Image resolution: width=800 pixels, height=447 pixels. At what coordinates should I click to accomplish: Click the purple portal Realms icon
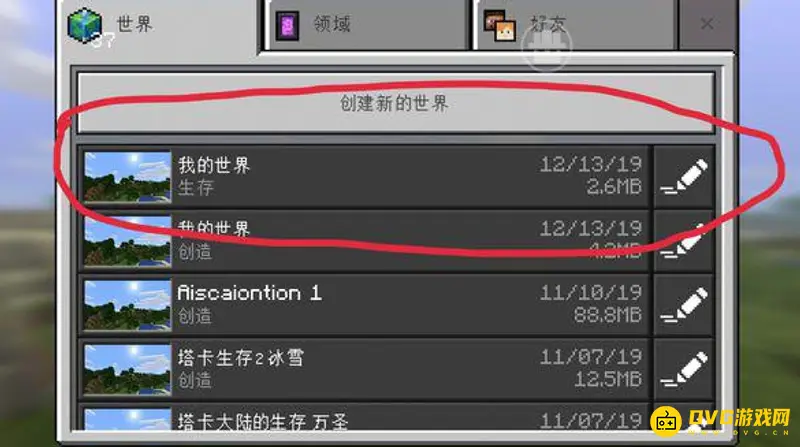click(x=287, y=25)
